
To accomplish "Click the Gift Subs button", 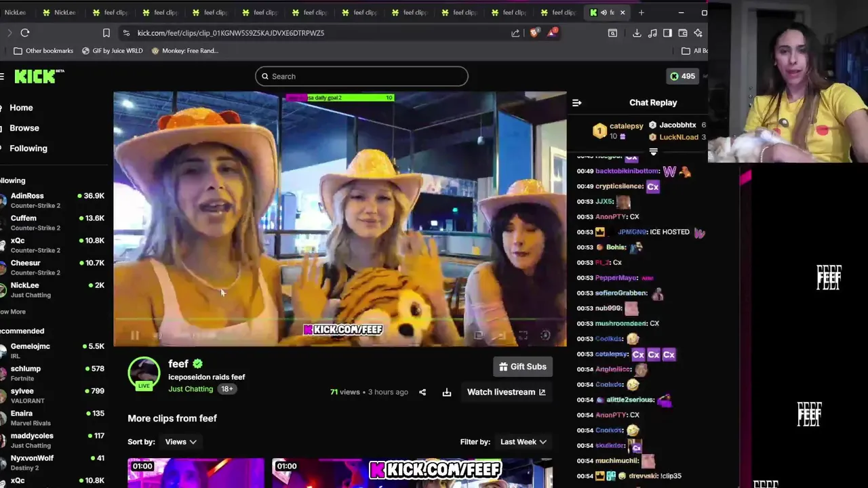I will click(x=523, y=367).
